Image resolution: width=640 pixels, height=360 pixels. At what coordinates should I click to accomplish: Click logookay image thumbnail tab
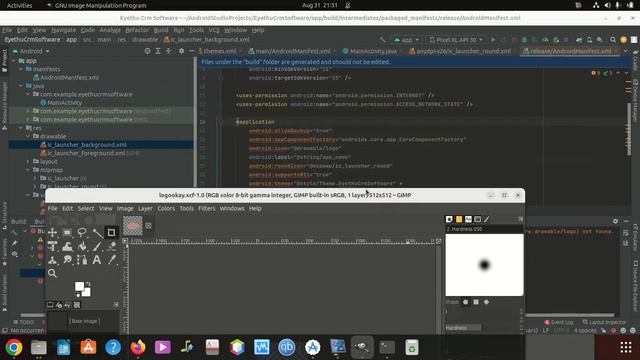point(133,226)
